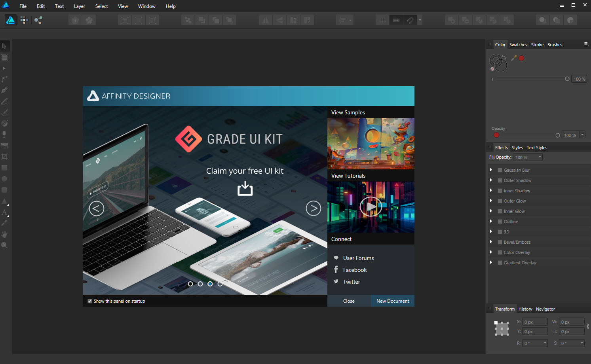
Task: Enable the Inner Glow effect checkbox
Action: pyautogui.click(x=500, y=211)
